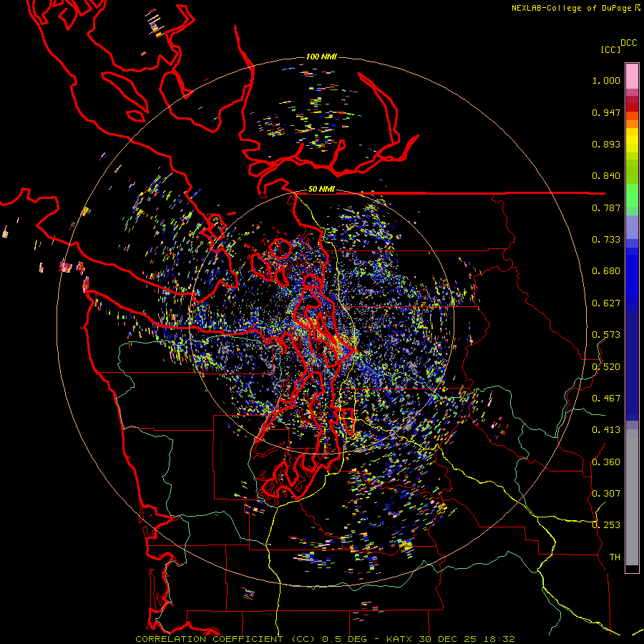Click the 0.360 scale value

[606, 462]
